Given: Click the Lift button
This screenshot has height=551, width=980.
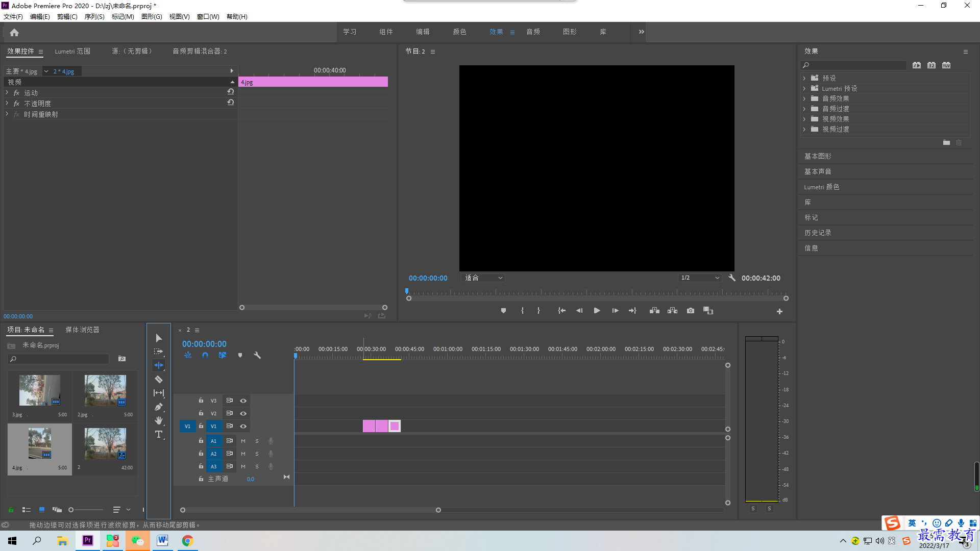Looking at the screenshot, I should (654, 311).
